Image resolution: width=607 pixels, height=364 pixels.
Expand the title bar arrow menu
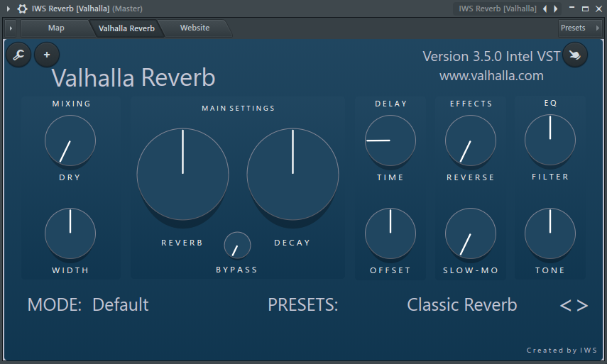click(8, 9)
